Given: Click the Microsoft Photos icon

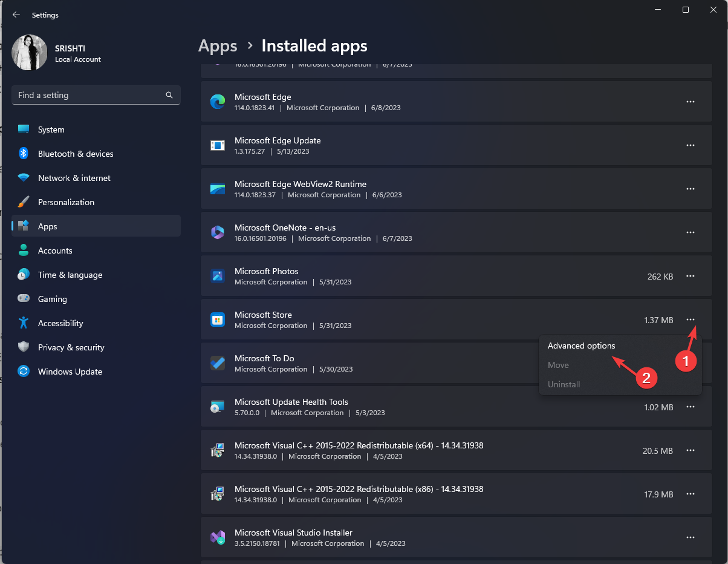Looking at the screenshot, I should tap(218, 276).
